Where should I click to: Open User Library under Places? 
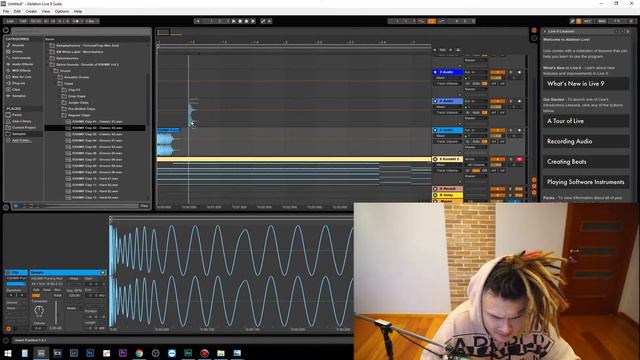coord(22,121)
